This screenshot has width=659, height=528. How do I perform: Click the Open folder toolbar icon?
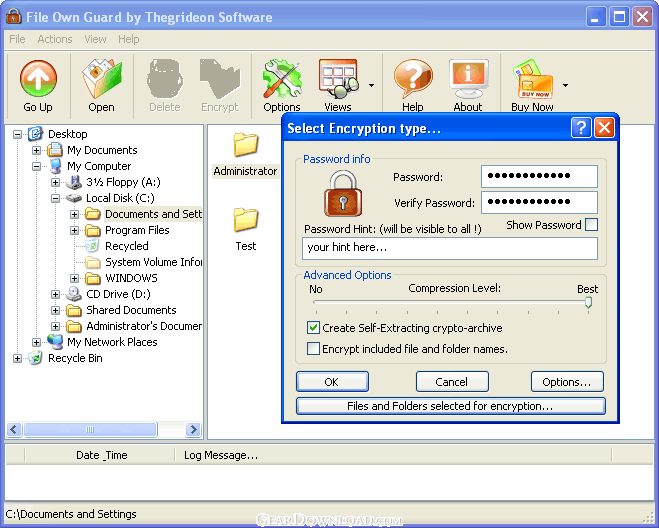(101, 79)
